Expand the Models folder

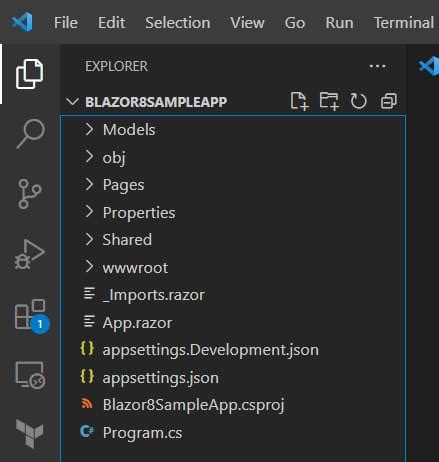click(x=233, y=129)
